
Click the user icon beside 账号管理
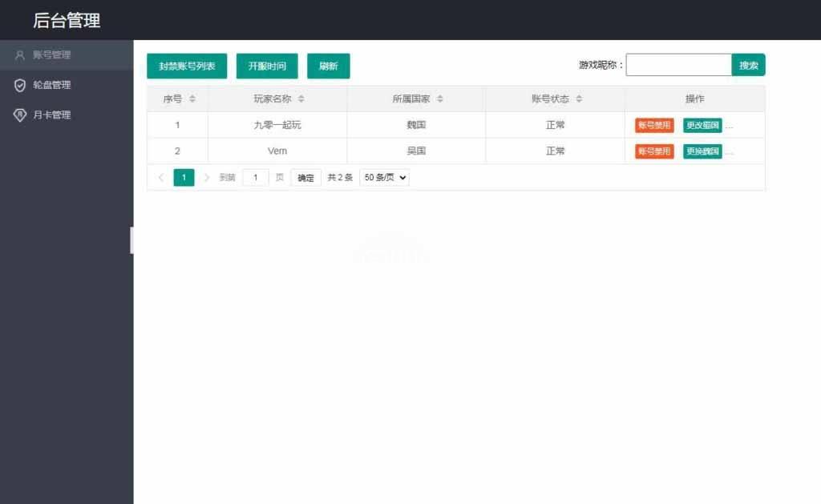pos(20,55)
